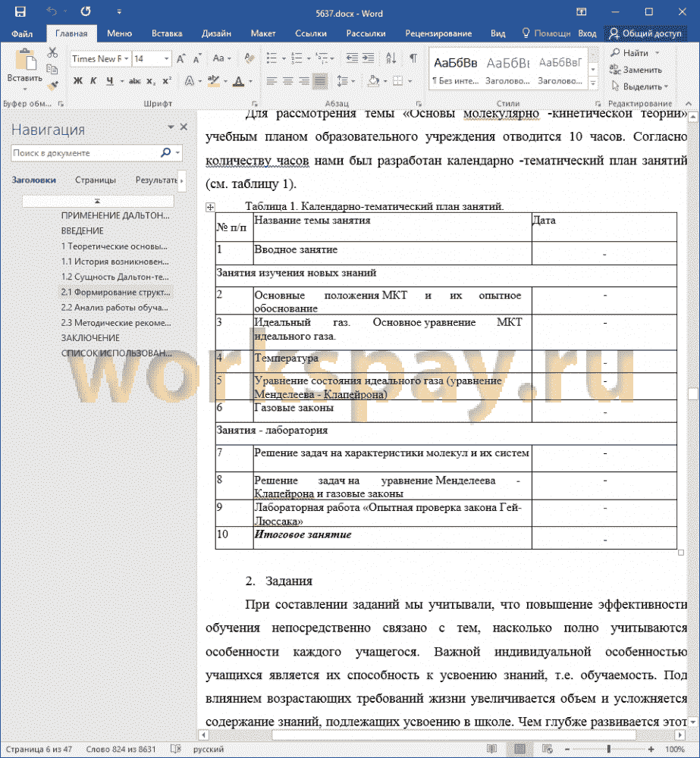
Task: Close the Navigation pane
Action: coord(184,127)
